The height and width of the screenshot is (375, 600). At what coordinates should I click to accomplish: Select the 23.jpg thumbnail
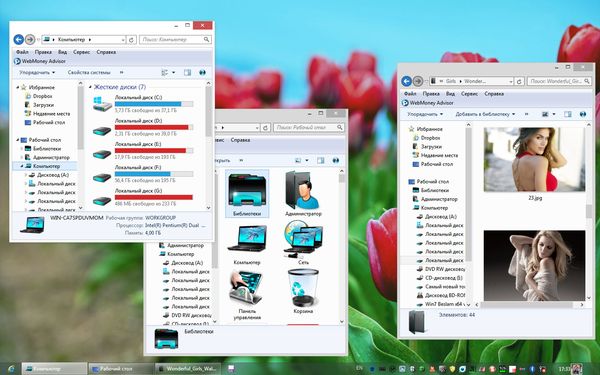(535, 160)
